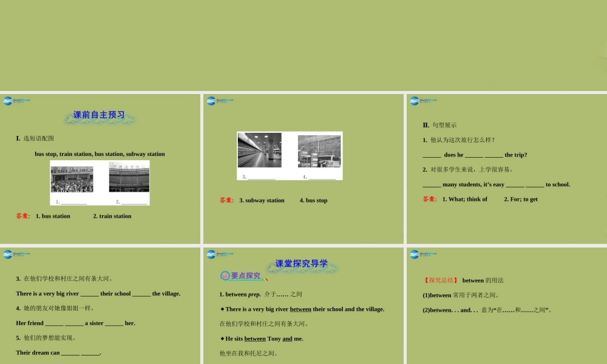Click the rule '(2)between...and... 意为'
The image size is (607, 364).
(488, 310)
